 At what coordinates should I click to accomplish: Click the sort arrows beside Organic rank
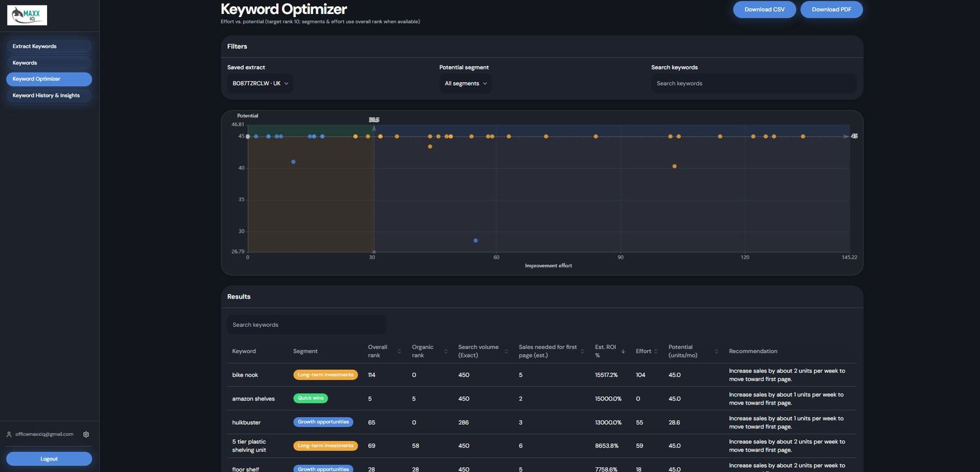[x=445, y=351]
